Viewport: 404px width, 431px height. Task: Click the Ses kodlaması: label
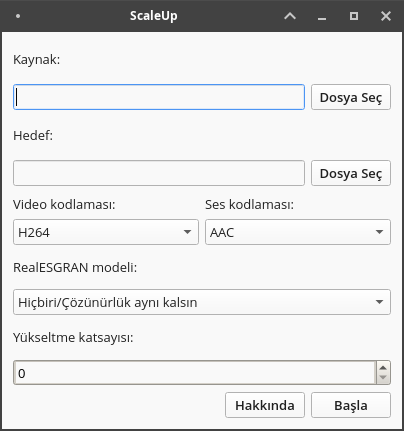click(x=249, y=204)
